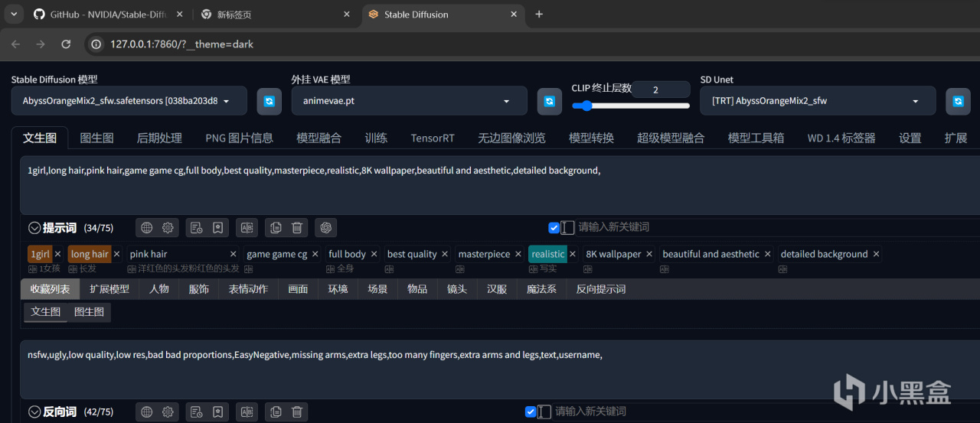The image size is (980, 423).
Task: Open history icon in 反向词 toolbar
Action: (197, 412)
